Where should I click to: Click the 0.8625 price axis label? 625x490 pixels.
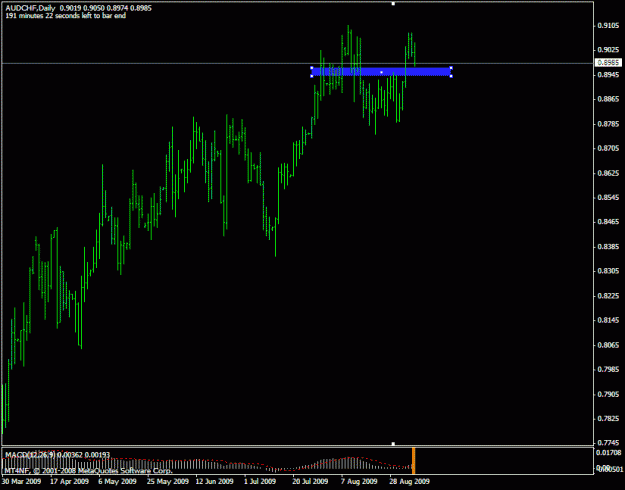(608, 173)
